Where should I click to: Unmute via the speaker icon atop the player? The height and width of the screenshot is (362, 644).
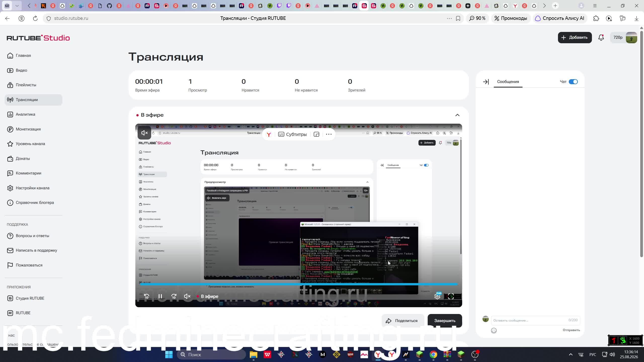click(144, 133)
